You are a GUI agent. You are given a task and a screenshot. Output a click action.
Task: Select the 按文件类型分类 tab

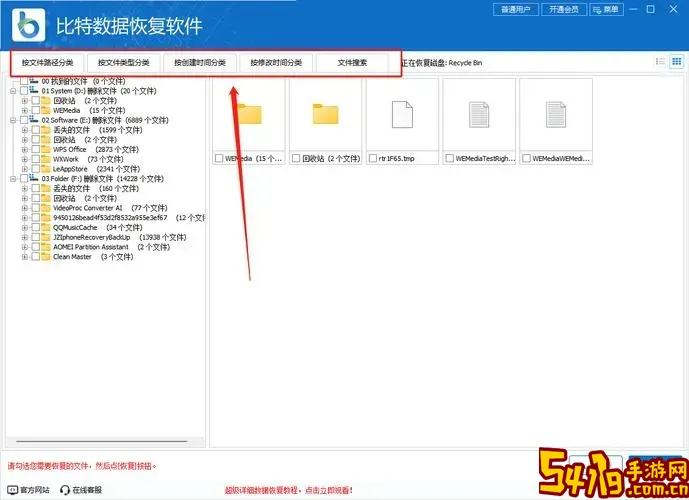(123, 63)
